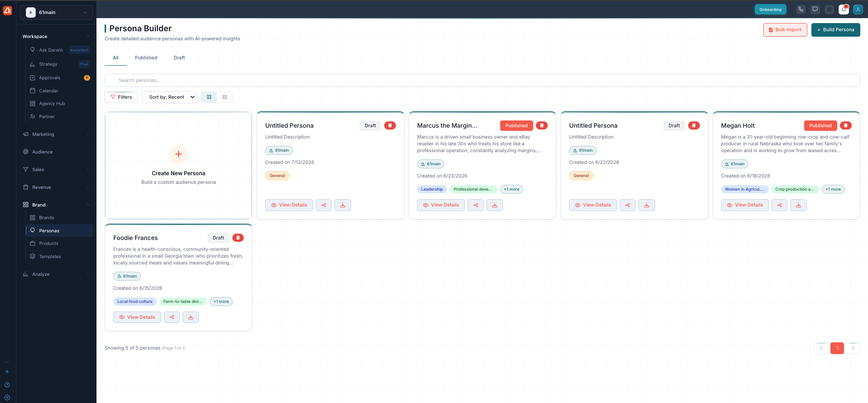This screenshot has width=868, height=403.
Task: Show +1 more tags on Foodie Frances
Action: pyautogui.click(x=221, y=302)
